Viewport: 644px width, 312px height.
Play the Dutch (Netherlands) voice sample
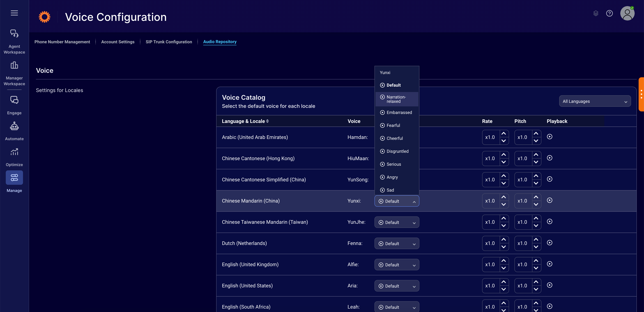[549, 243]
